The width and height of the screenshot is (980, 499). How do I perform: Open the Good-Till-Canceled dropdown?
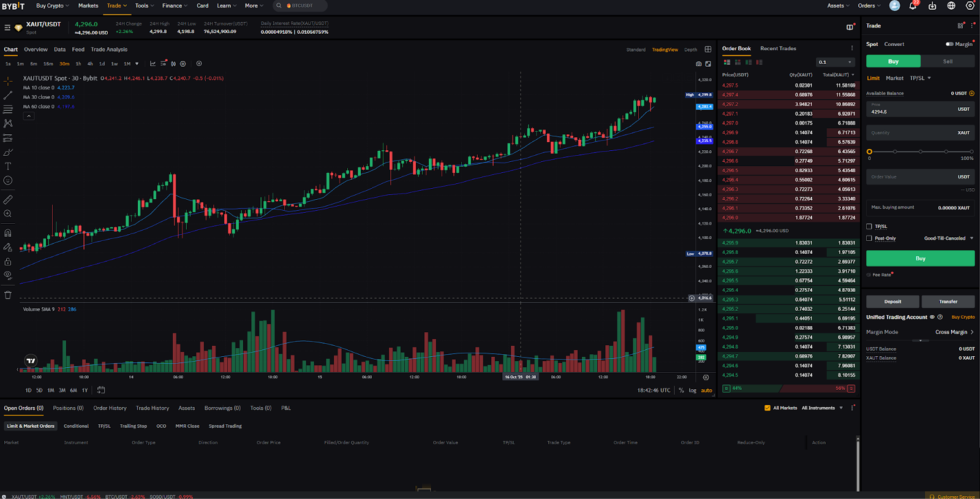948,238
